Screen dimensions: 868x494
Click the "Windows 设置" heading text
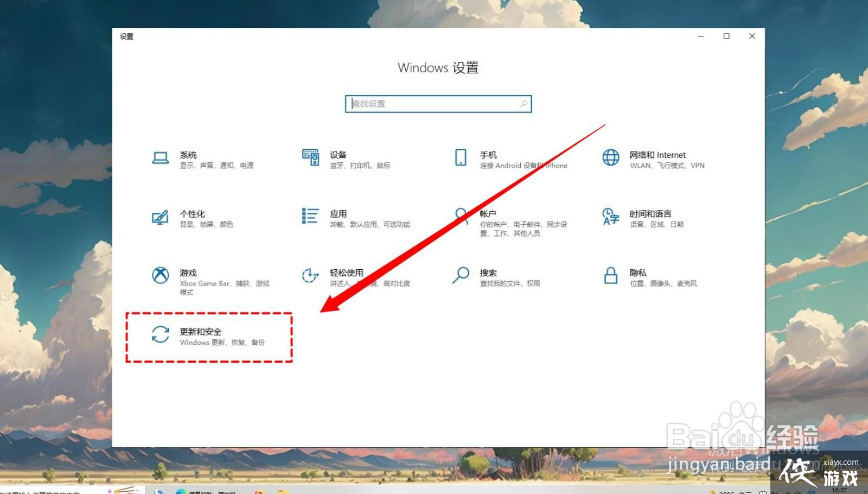[438, 68]
